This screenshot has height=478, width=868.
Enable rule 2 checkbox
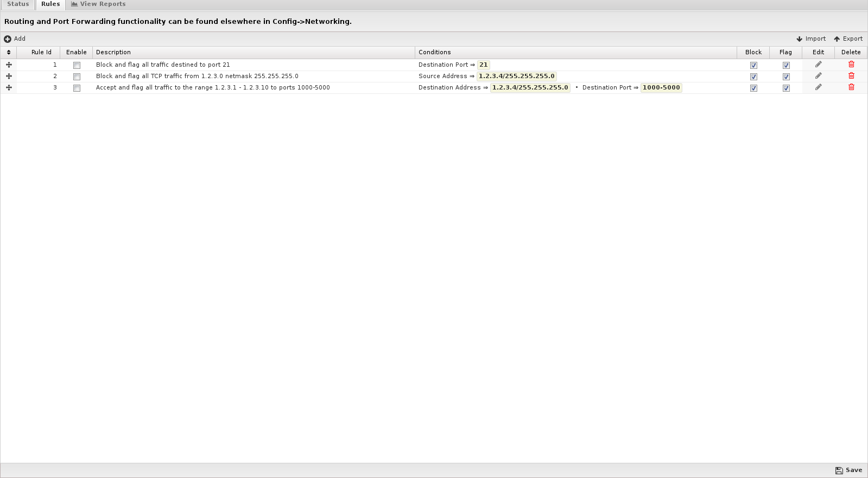click(77, 77)
